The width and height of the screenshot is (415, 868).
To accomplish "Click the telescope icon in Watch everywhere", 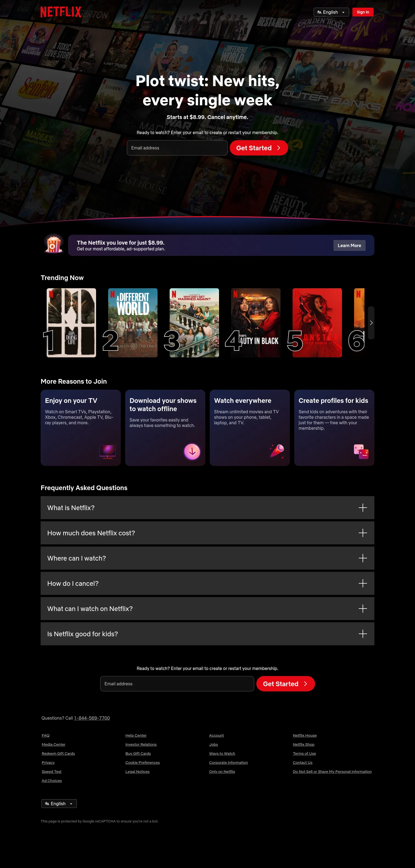I will [277, 451].
